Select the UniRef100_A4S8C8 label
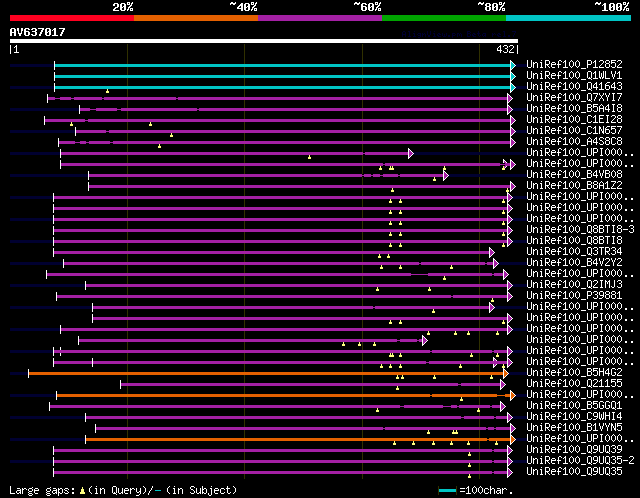This screenshot has width=640, height=498. (574, 142)
